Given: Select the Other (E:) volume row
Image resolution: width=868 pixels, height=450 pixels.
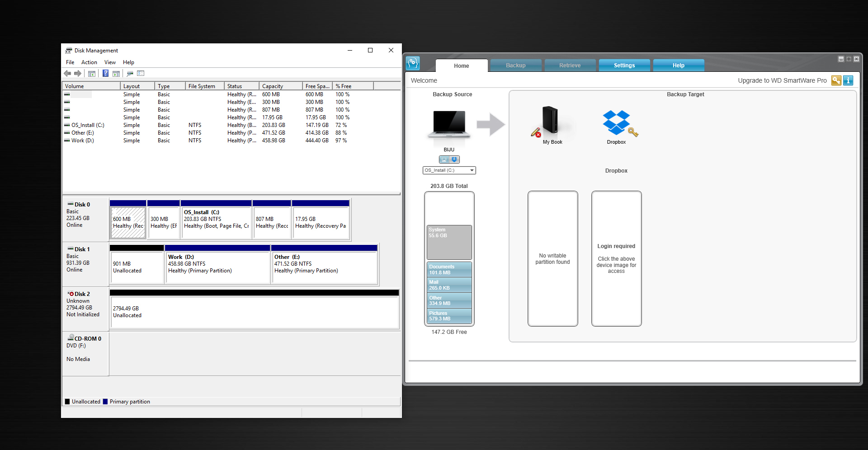Looking at the screenshot, I should tap(231, 133).
